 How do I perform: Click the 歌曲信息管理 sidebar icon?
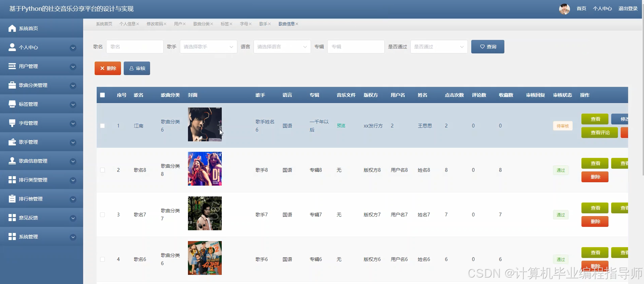12,161
